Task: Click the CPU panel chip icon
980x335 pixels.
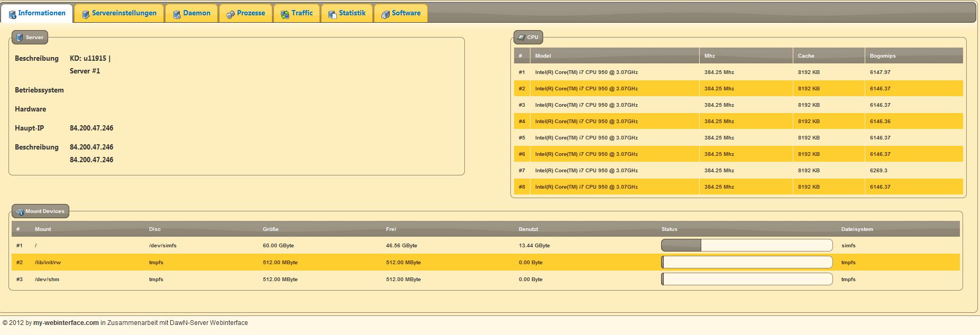Action: pos(521,38)
